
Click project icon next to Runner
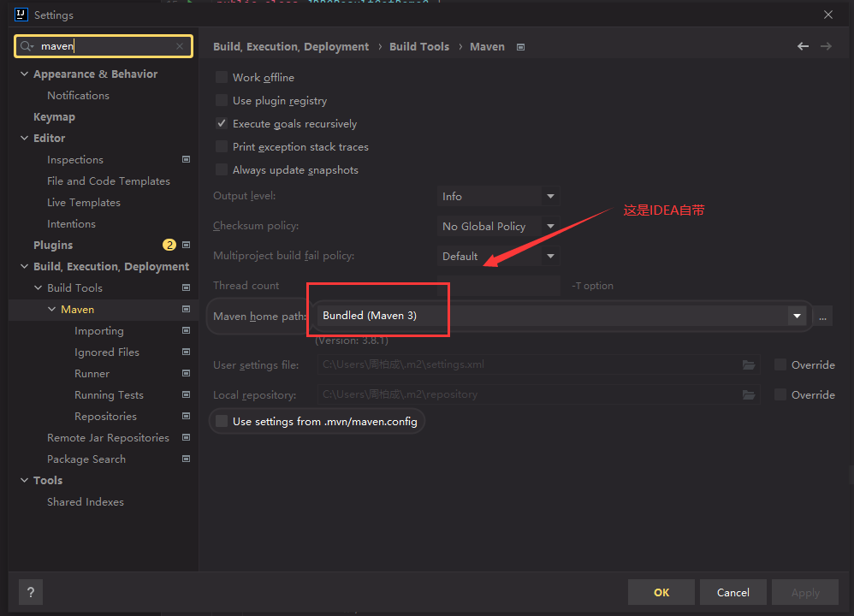point(187,373)
